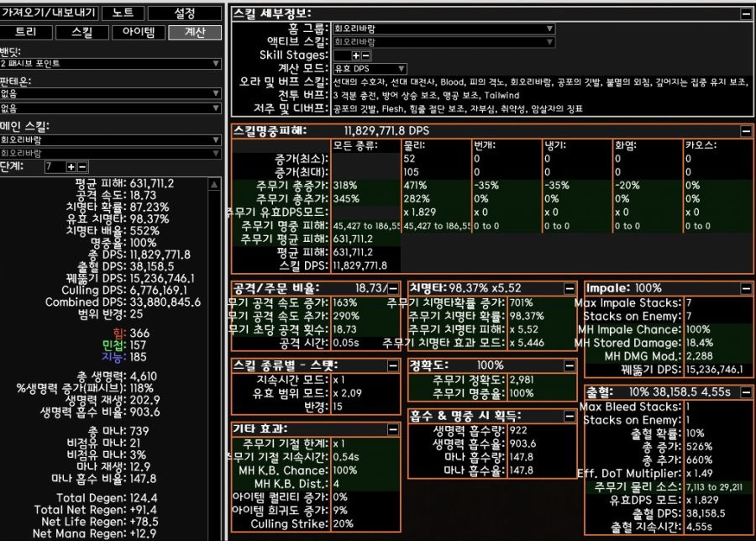Click the 출혈 지속시간 4.55s value
The height and width of the screenshot is (541, 756).
tap(699, 527)
